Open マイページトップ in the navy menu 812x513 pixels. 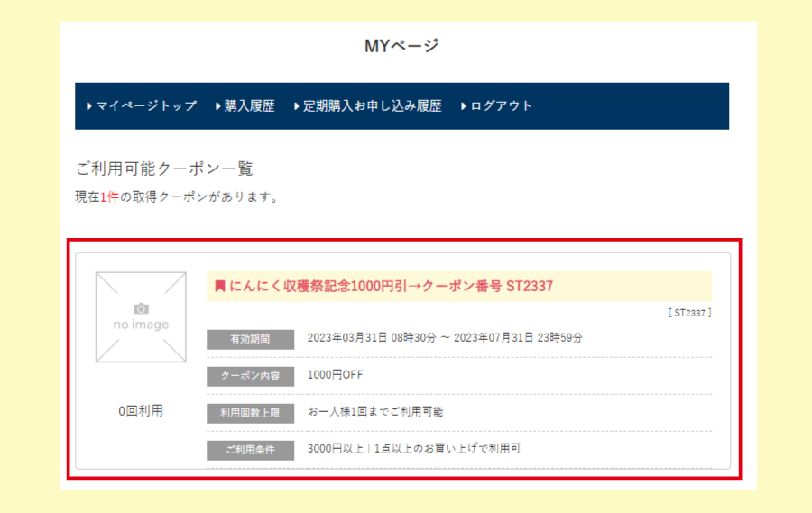pyautogui.click(x=146, y=106)
